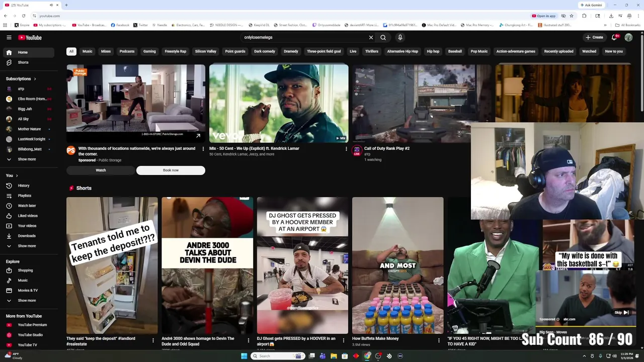This screenshot has width=644, height=362.
Task: Select the 'Silicon Valley' filter chip
Action: (x=206, y=51)
